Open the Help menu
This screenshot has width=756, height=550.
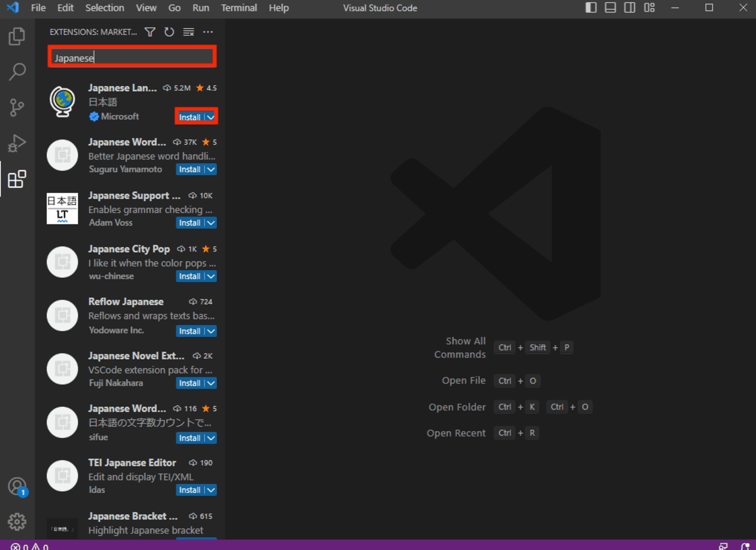(279, 8)
